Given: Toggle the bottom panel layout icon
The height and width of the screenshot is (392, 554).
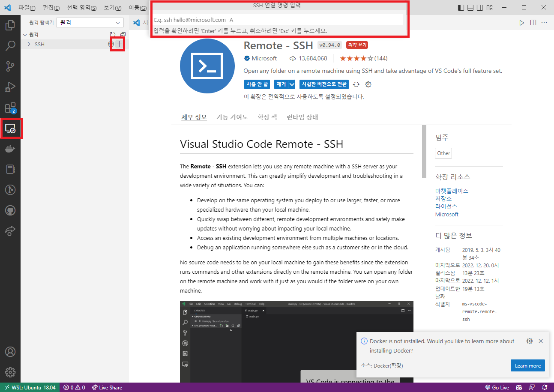Looking at the screenshot, I should click(x=470, y=8).
